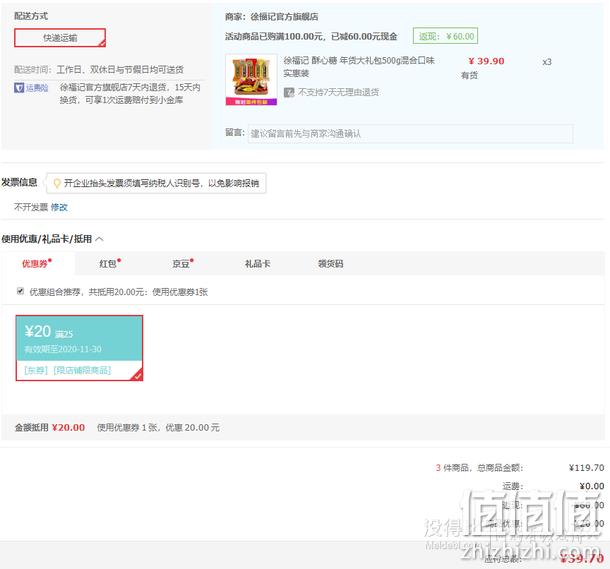The height and width of the screenshot is (569, 610).
Task: Select the 快递运输 delivery method button
Action: [x=60, y=38]
